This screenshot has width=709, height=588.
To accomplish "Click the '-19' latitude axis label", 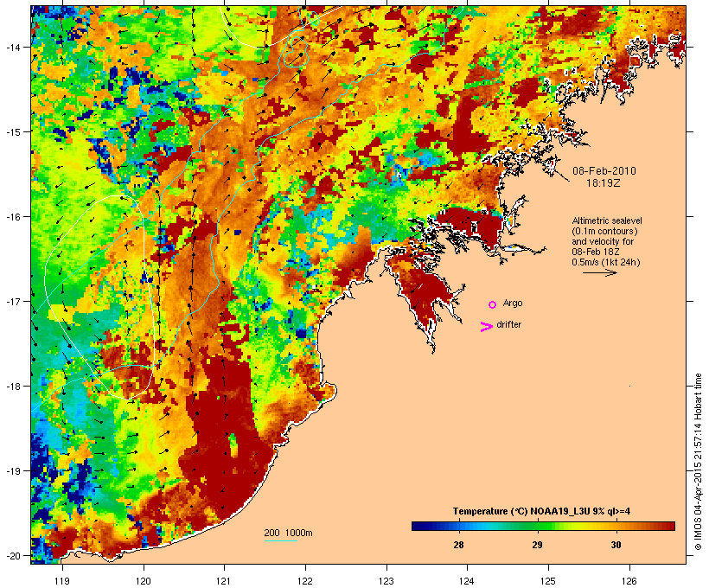I will tap(12, 471).
